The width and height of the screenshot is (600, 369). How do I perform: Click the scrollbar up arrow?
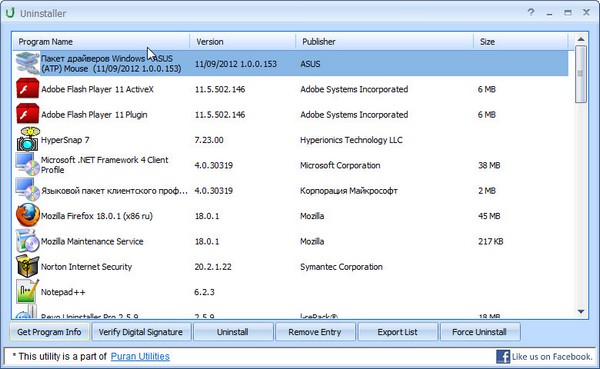coord(581,39)
